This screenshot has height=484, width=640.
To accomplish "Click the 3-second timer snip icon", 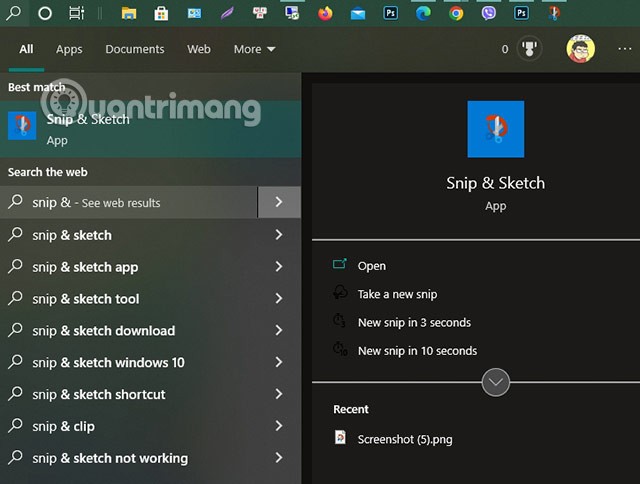I will coord(339,321).
